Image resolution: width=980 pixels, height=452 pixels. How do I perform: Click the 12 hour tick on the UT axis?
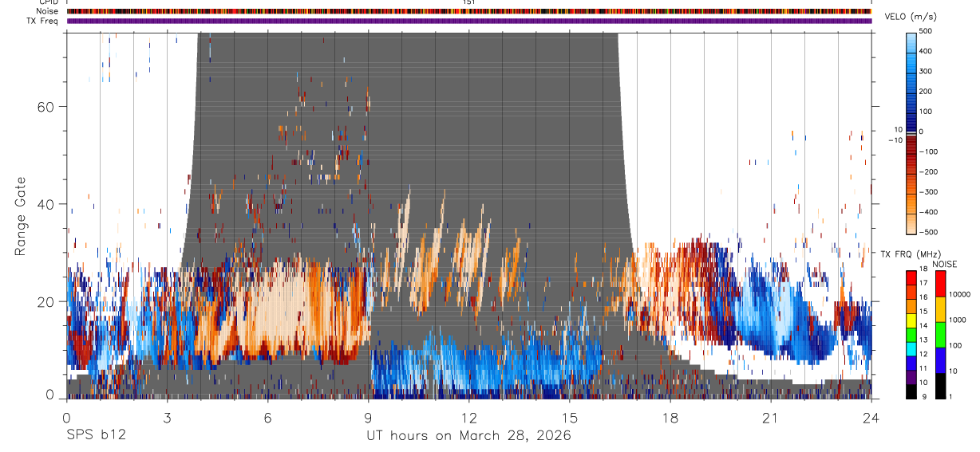[x=468, y=417]
